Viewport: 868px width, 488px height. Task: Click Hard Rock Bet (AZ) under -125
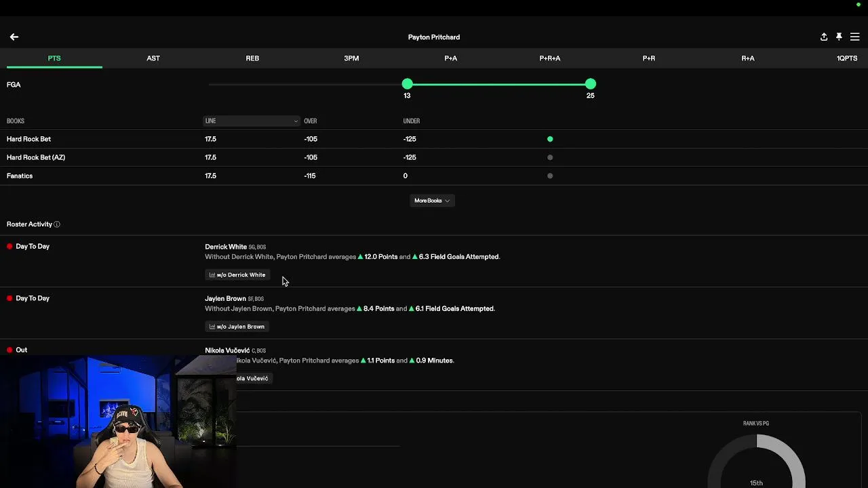[410, 157]
